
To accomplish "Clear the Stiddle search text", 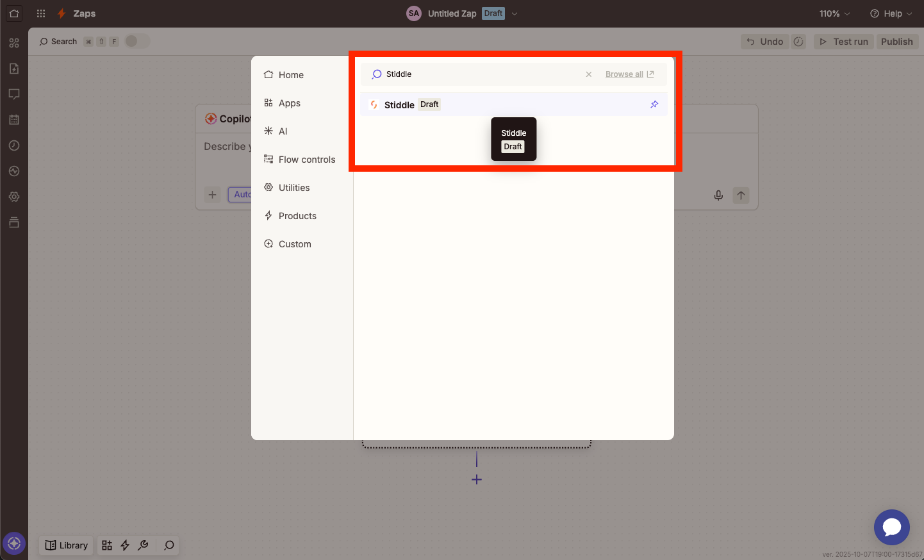I will (x=588, y=74).
